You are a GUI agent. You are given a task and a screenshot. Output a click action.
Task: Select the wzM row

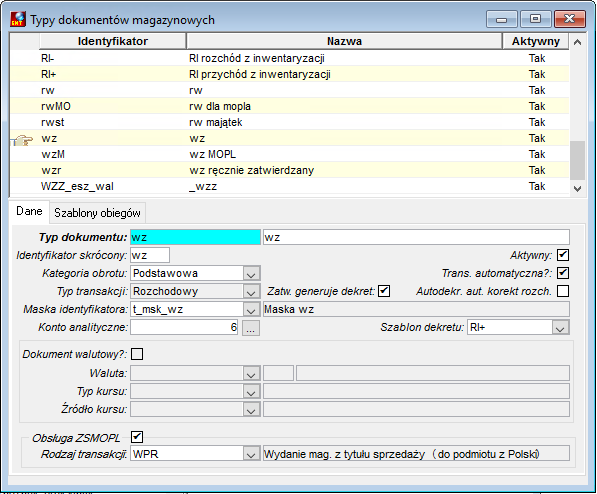click(290, 154)
